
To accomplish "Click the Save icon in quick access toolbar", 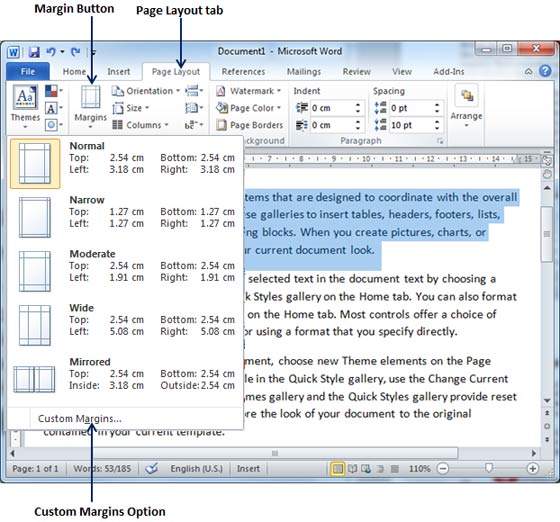I will 34,52.
